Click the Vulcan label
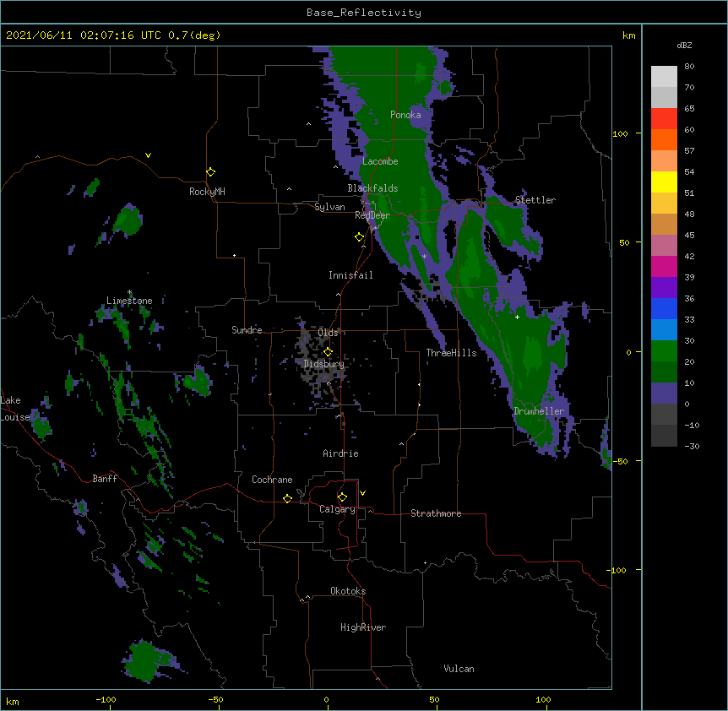The height and width of the screenshot is (711, 728). [459, 669]
